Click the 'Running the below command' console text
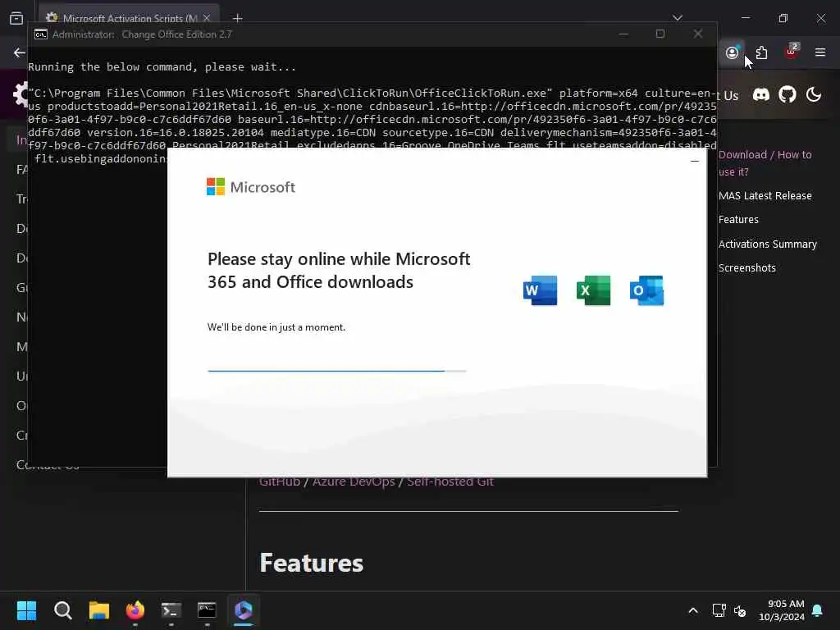This screenshot has height=630, width=840. click(162, 67)
